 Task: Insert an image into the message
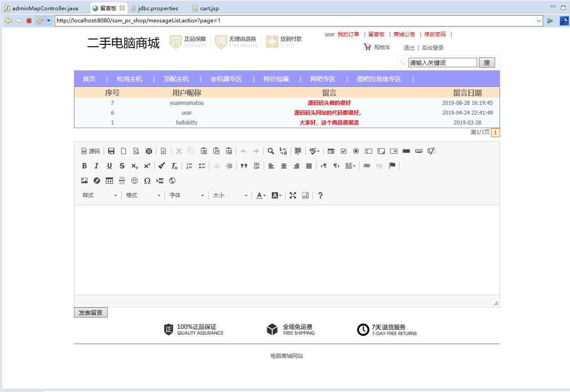point(84,181)
